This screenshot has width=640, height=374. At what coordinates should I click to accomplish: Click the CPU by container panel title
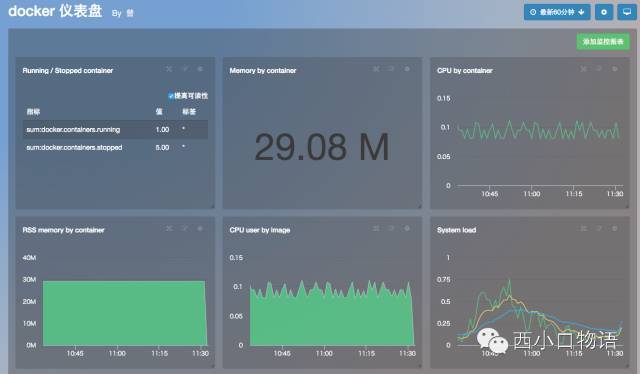click(x=464, y=71)
